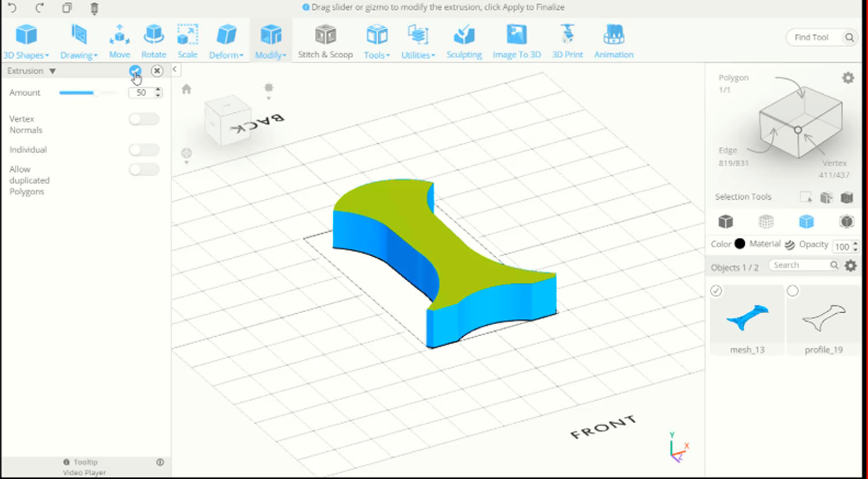Open the Modify tool menu
This screenshot has width=868, height=479.
pyautogui.click(x=271, y=41)
